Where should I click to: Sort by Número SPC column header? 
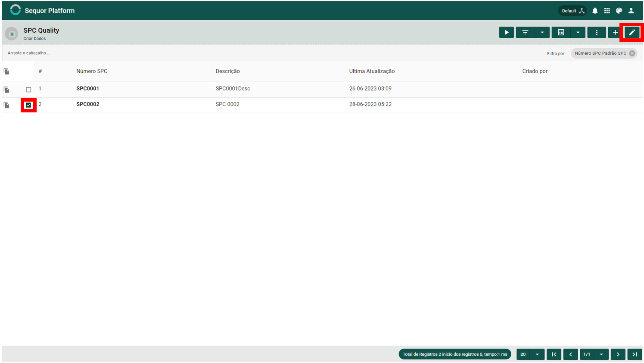[92, 71]
